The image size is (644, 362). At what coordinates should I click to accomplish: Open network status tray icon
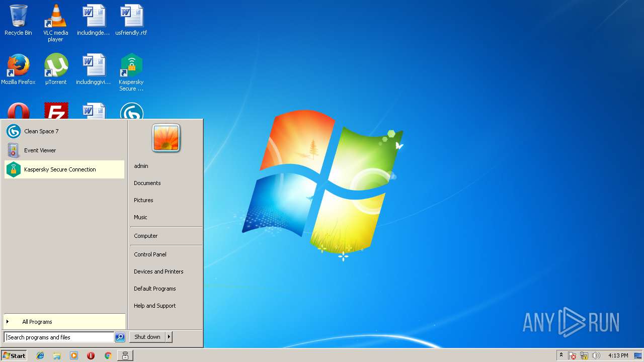(x=584, y=355)
